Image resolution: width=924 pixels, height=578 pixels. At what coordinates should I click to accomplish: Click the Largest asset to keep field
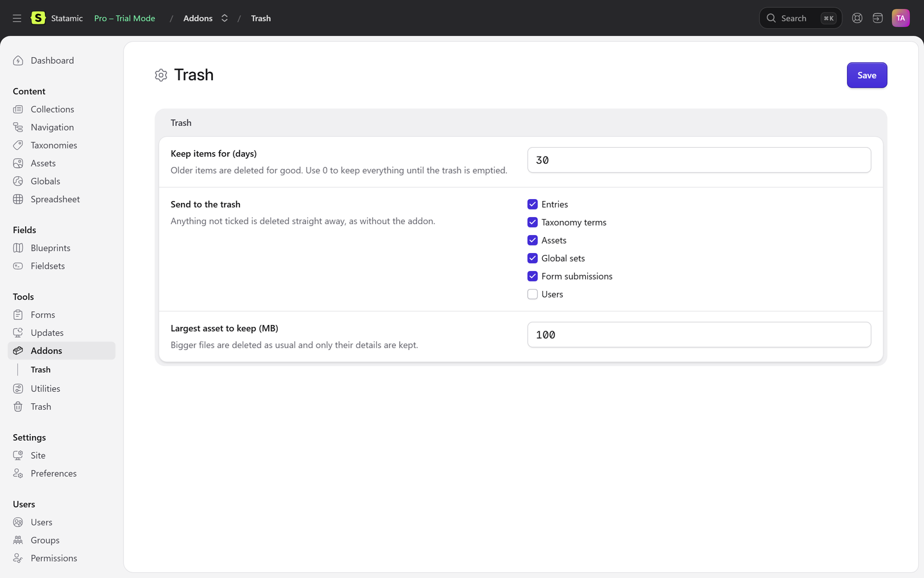(x=699, y=335)
